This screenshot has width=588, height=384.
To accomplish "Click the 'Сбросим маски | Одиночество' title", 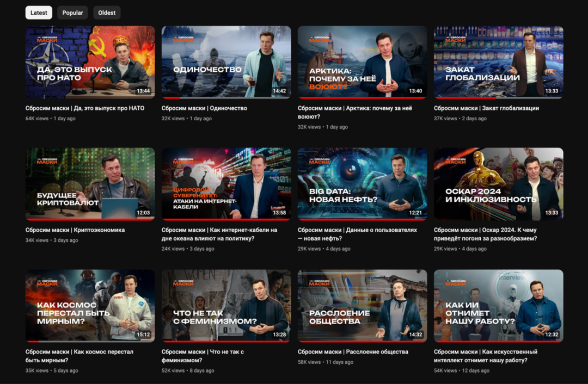I will click(x=204, y=108).
